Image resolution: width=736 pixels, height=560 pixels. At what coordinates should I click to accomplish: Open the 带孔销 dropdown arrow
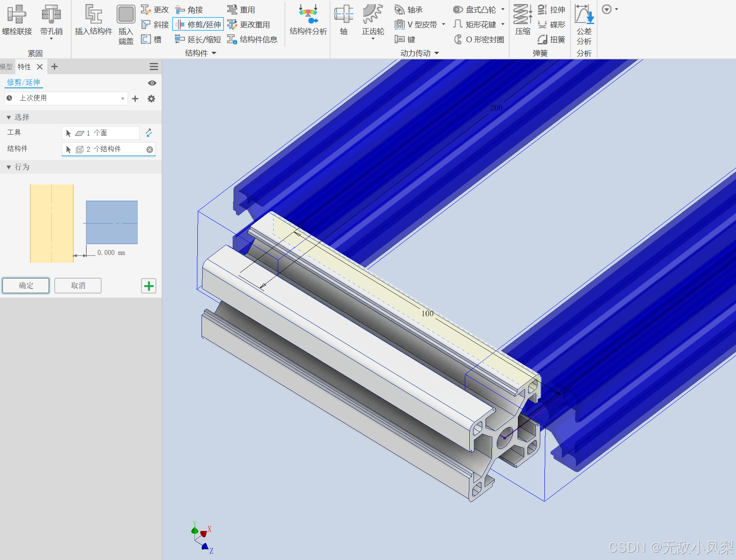51,39
